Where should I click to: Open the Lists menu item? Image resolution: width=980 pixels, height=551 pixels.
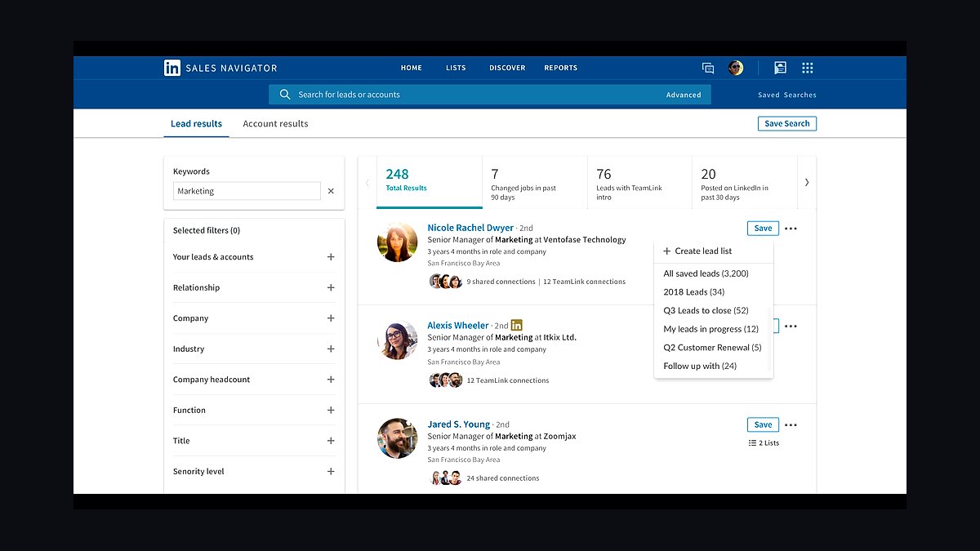click(x=456, y=68)
